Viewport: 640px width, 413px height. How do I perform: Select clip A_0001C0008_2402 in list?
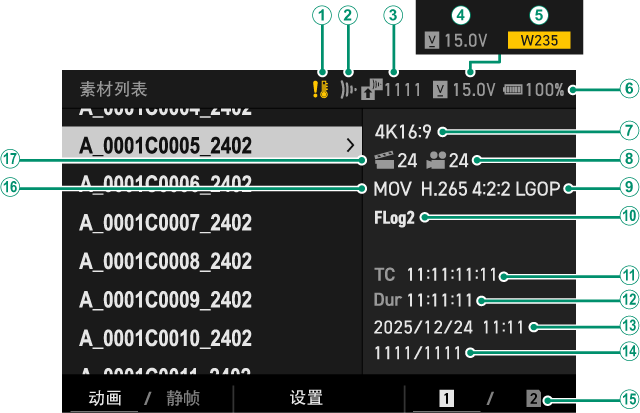tap(212, 261)
